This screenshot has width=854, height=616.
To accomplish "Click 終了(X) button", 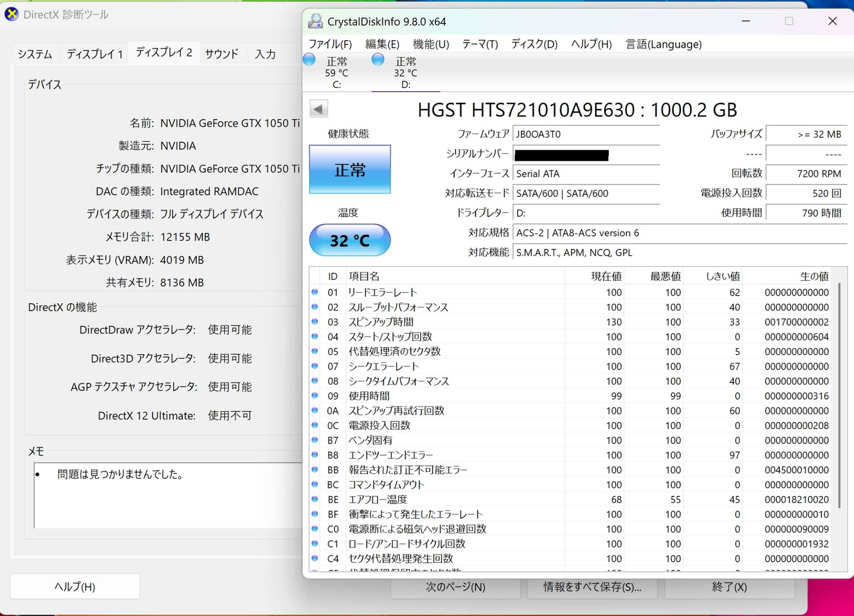I will [729, 587].
